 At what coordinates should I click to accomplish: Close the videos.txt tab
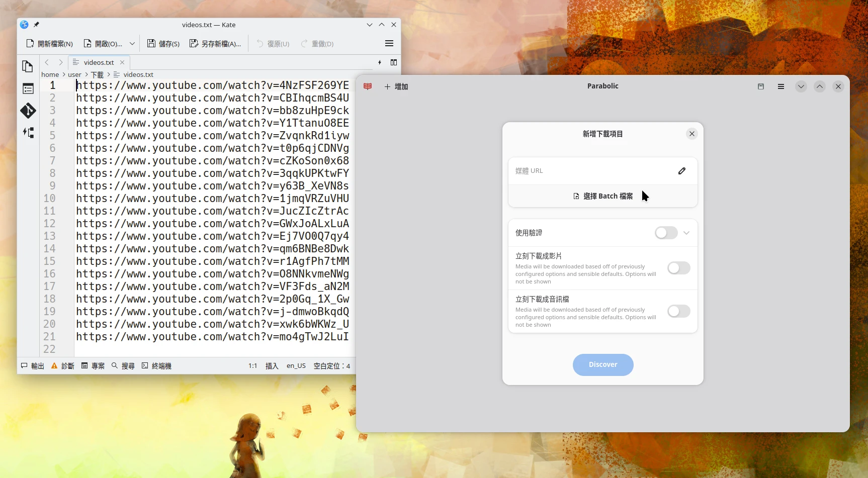[x=122, y=62]
